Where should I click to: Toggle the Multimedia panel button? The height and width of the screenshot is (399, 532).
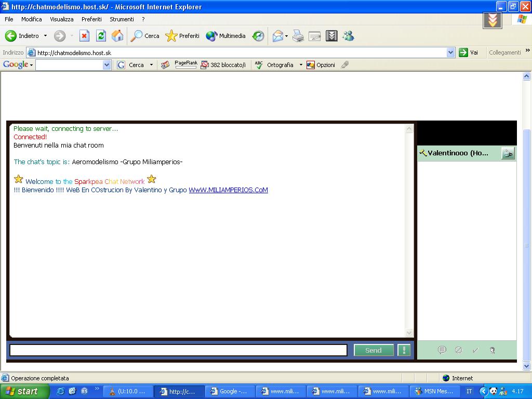click(x=226, y=36)
